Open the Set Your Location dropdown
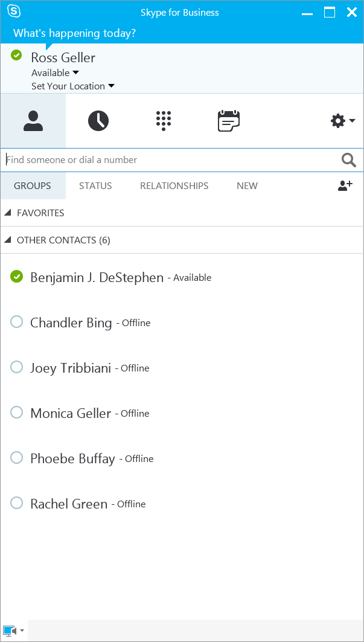 coord(73,86)
